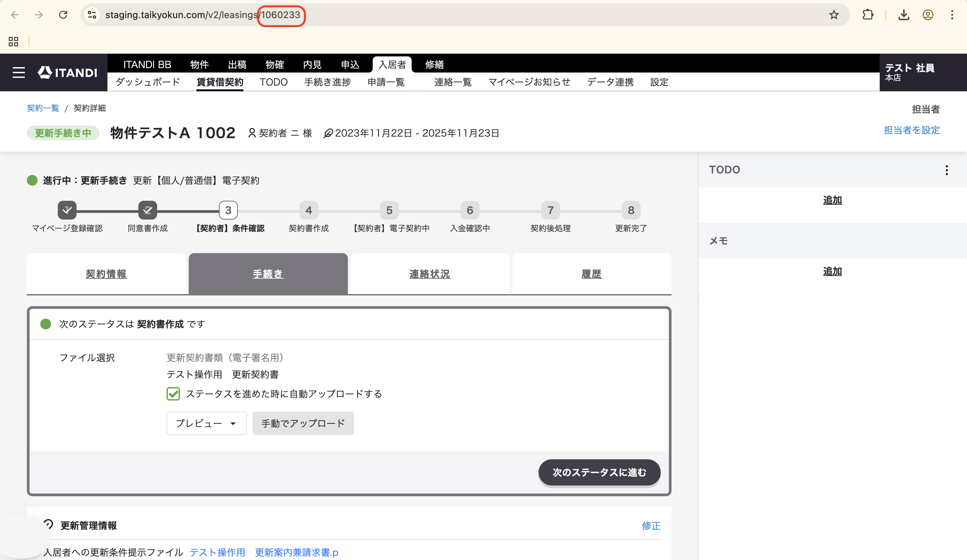Image resolution: width=967 pixels, height=560 pixels.
Task: Open browser profile avatar icon
Action: coord(928,15)
